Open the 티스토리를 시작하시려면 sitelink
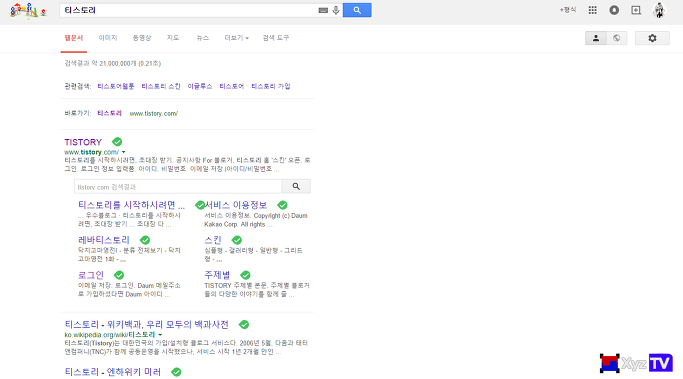This screenshot has width=683, height=379. pos(132,205)
